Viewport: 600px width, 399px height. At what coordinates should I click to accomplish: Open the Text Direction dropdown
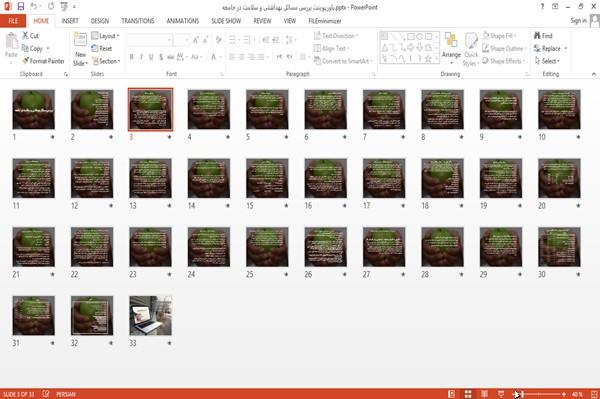(x=336, y=36)
